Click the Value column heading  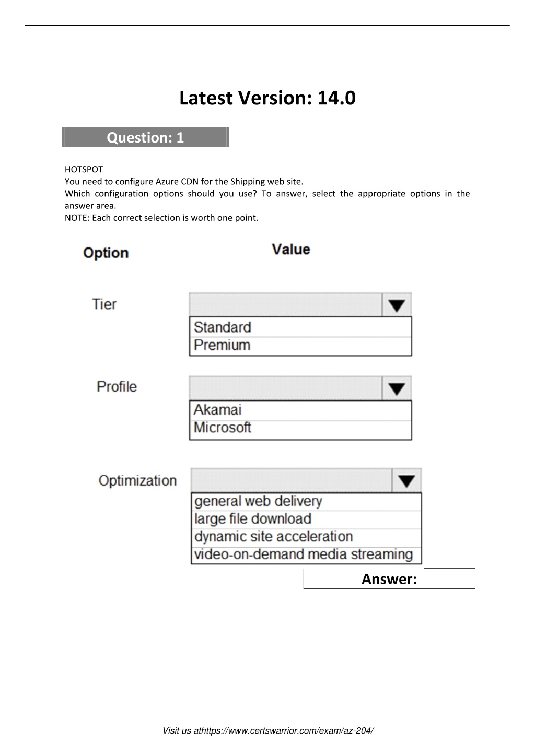pyautogui.click(x=291, y=250)
